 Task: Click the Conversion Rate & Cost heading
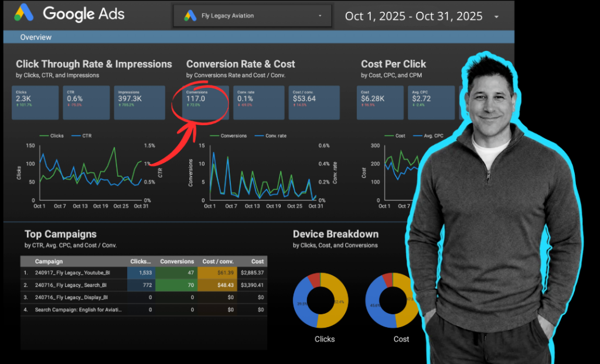[x=240, y=64]
